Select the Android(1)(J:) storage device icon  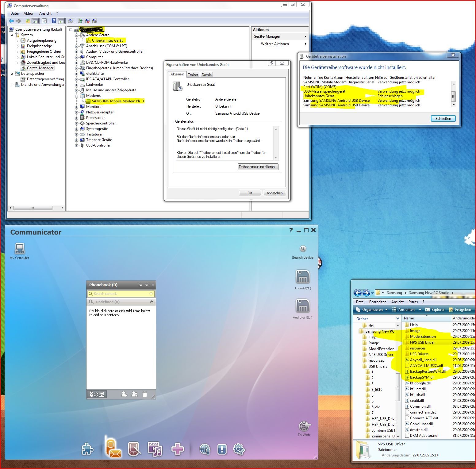(303, 306)
